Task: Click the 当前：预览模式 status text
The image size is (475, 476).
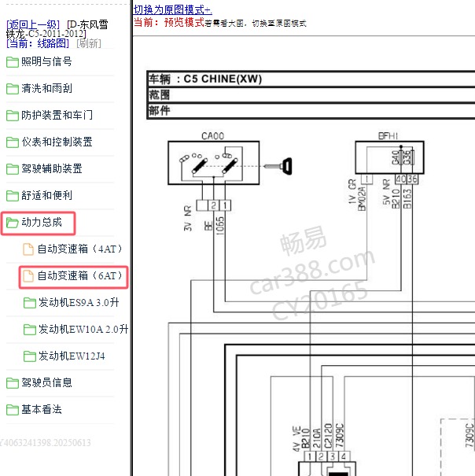Action: tap(169, 22)
